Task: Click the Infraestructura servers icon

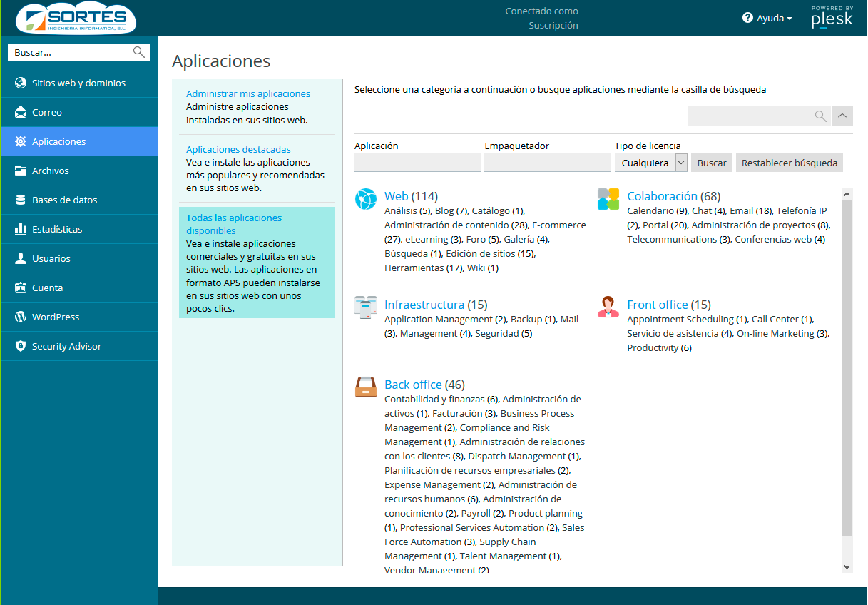Action: [x=366, y=307]
